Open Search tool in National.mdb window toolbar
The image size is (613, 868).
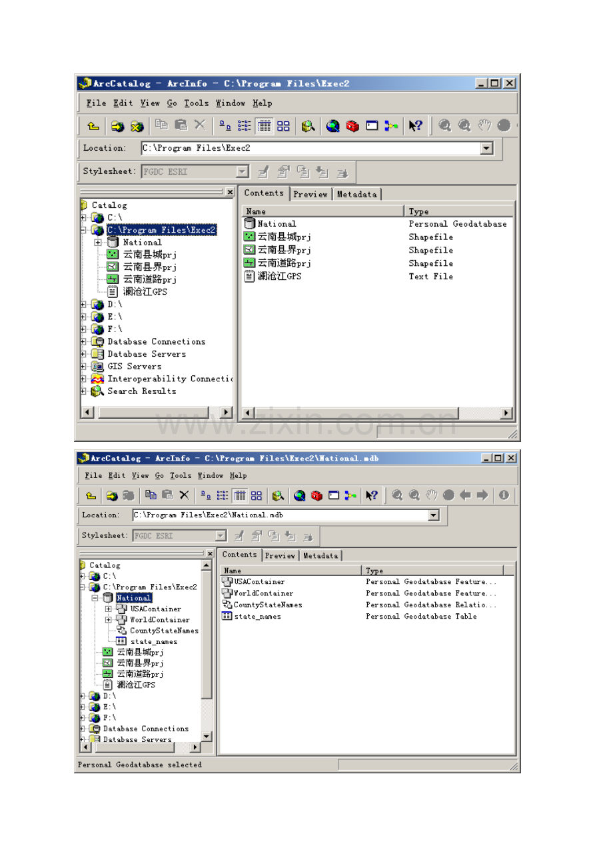[278, 495]
